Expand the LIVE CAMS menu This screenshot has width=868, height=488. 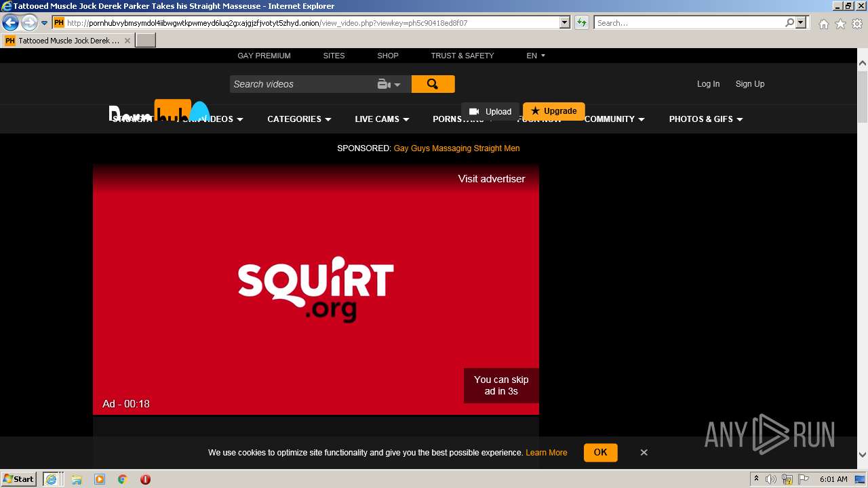click(x=382, y=119)
